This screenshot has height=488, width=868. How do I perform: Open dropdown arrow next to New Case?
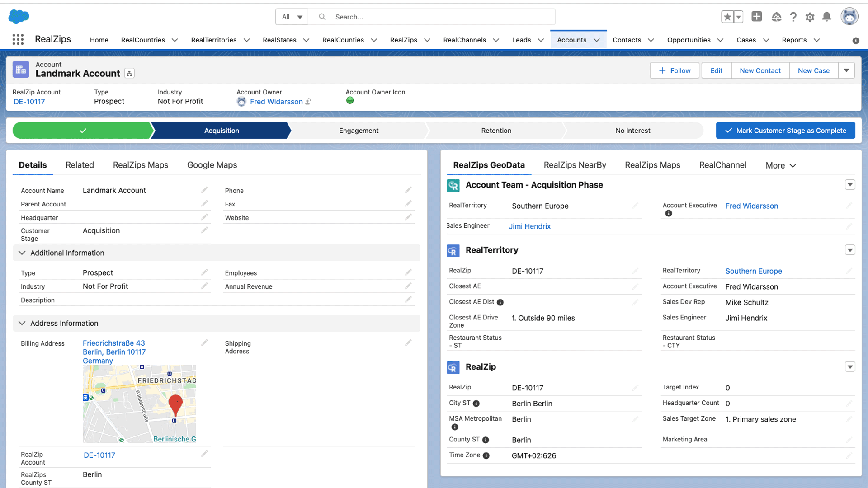point(846,70)
